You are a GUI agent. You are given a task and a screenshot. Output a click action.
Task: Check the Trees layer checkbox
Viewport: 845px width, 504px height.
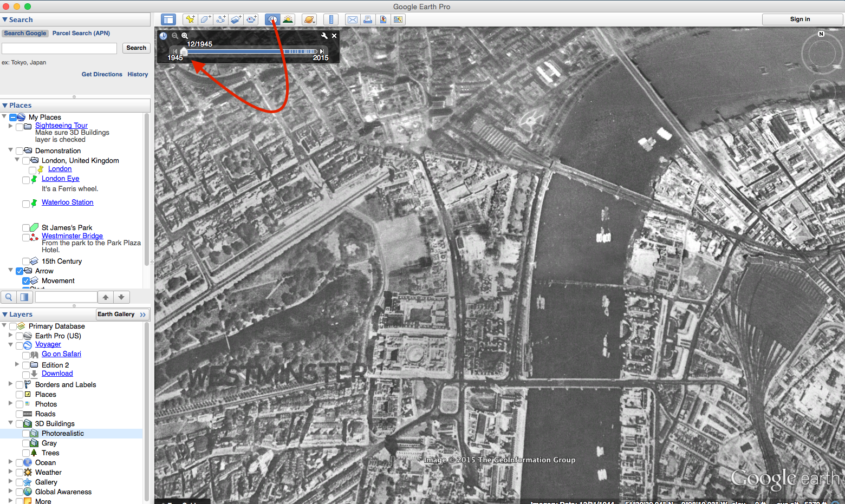click(26, 453)
